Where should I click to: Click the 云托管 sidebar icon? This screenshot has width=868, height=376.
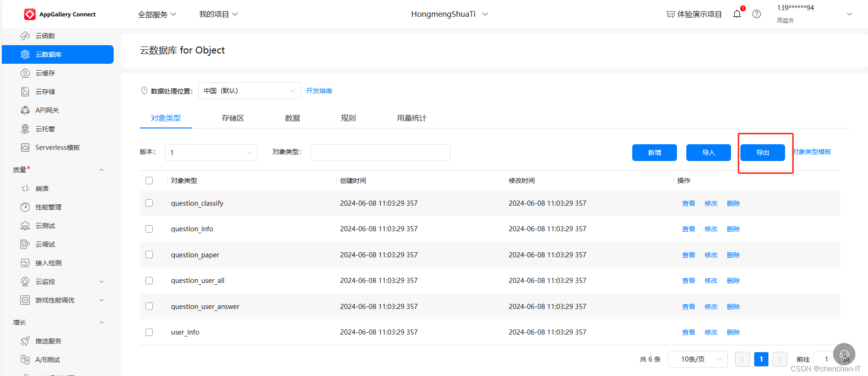pos(25,129)
